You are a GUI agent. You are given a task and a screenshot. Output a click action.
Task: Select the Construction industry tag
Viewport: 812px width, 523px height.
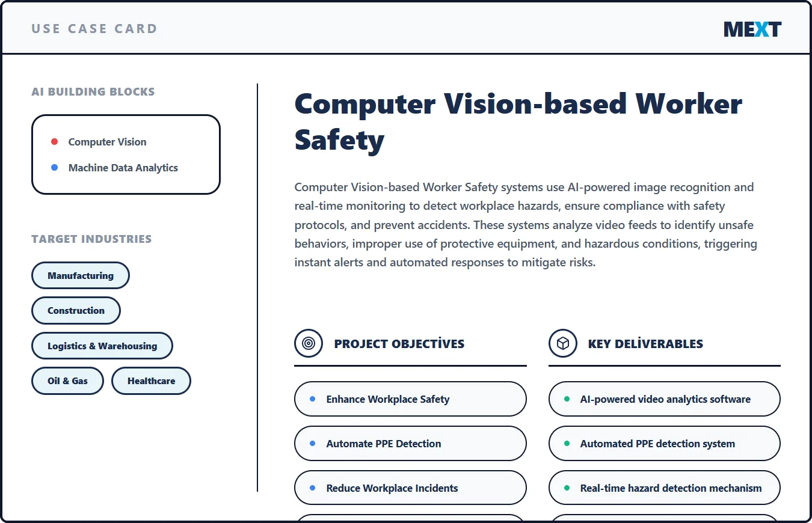click(76, 311)
